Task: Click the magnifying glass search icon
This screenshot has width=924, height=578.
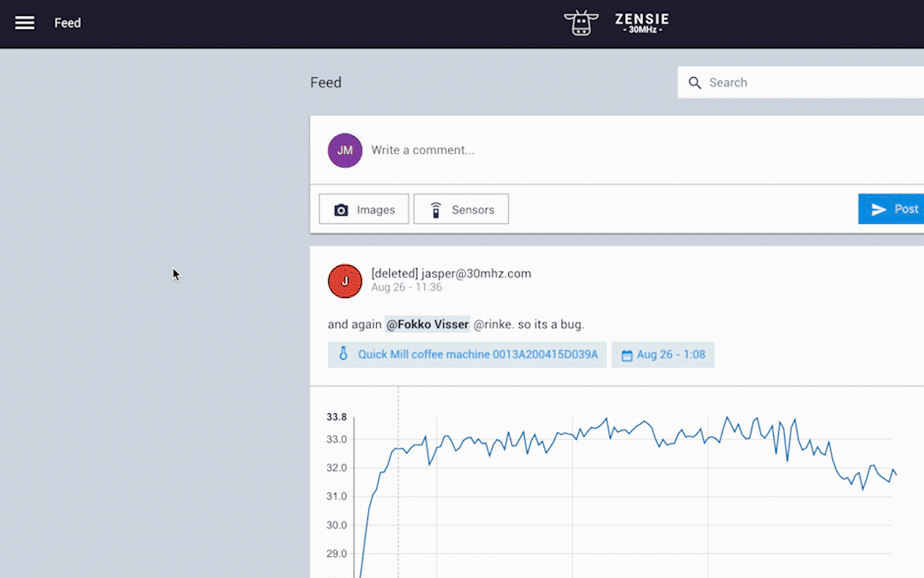Action: [694, 83]
